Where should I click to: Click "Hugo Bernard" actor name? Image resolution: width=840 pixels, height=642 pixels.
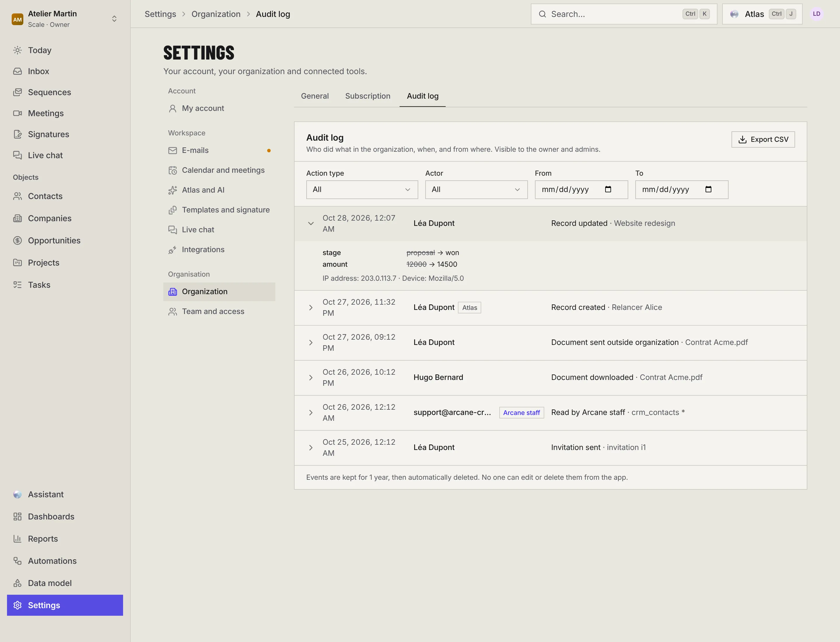tap(438, 377)
